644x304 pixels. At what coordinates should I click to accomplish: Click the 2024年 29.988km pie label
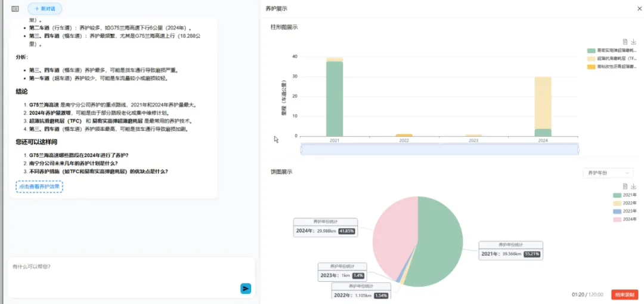[326, 228]
